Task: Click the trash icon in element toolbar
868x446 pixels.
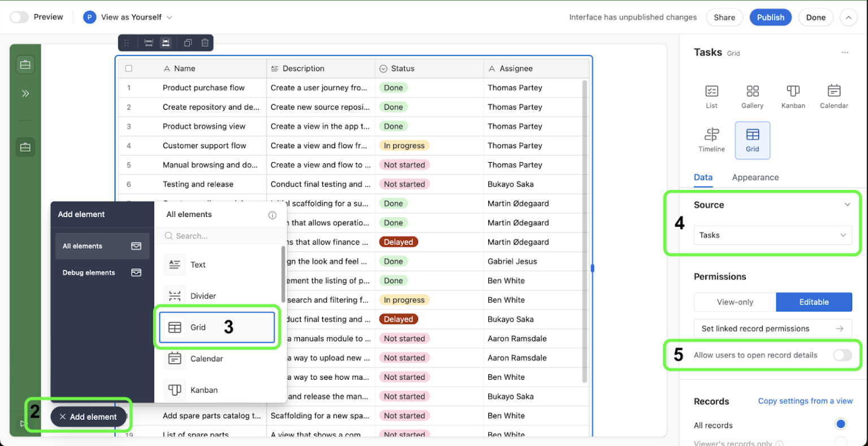Action: click(205, 43)
